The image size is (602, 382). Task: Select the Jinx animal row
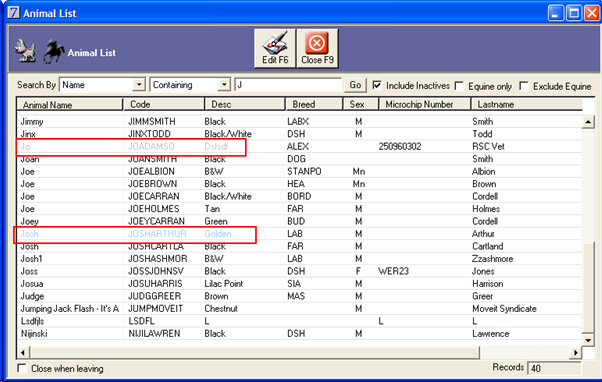click(x=299, y=134)
